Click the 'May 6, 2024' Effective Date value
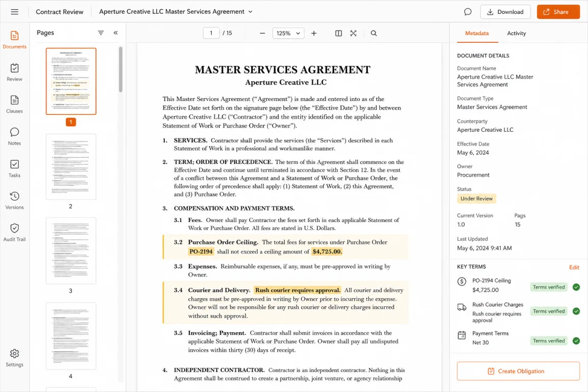588x392 pixels. pyautogui.click(x=473, y=153)
